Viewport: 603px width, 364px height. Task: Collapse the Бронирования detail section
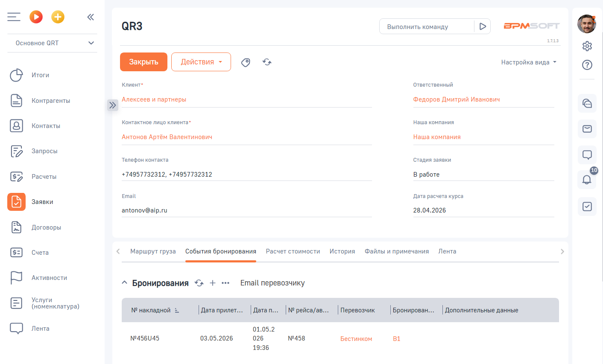point(124,282)
